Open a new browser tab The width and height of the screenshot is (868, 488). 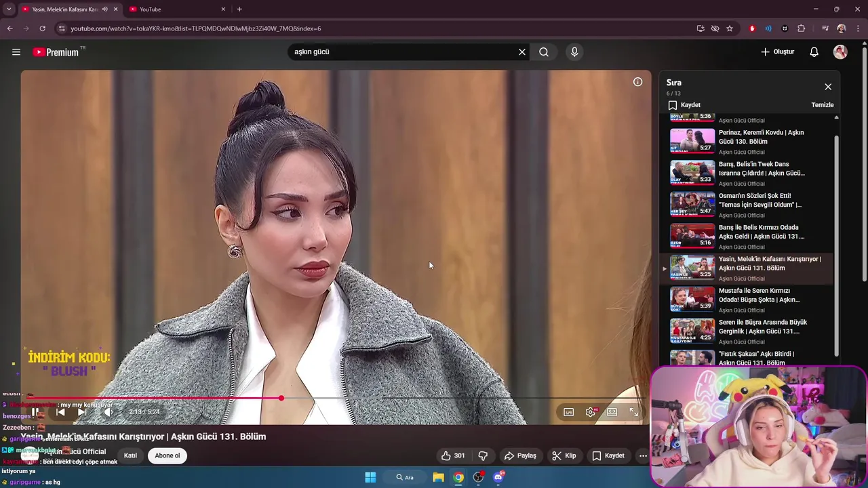239,9
